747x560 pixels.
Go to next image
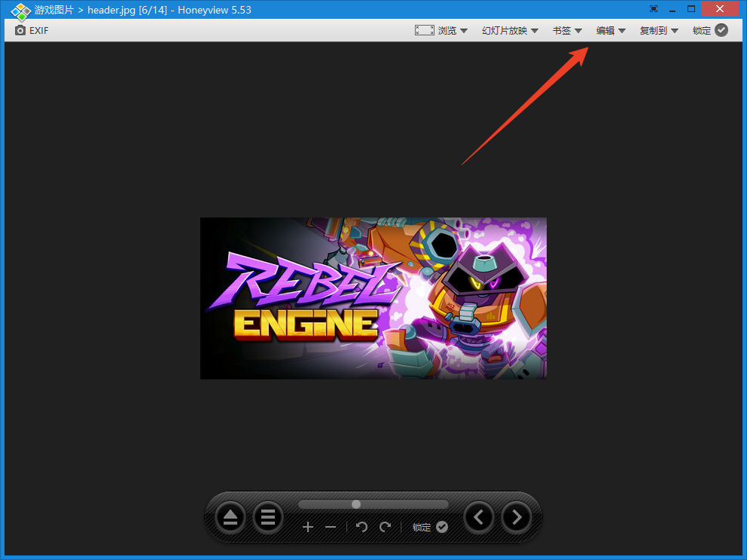[516, 517]
